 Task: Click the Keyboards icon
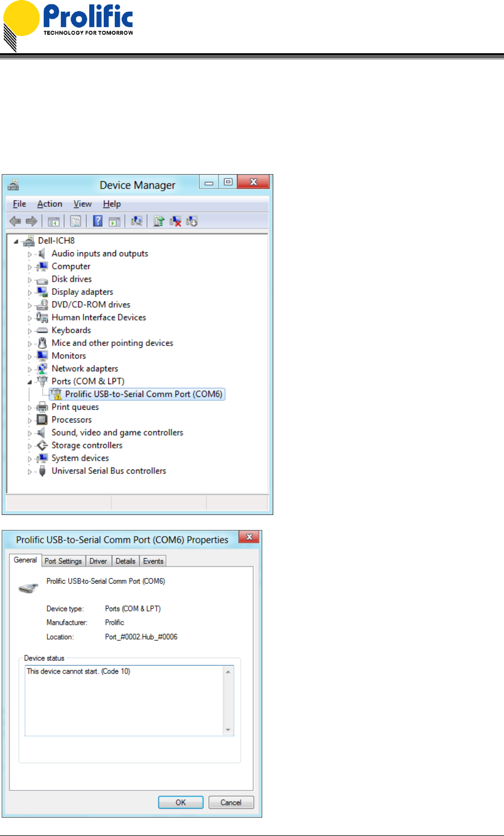click(42, 330)
